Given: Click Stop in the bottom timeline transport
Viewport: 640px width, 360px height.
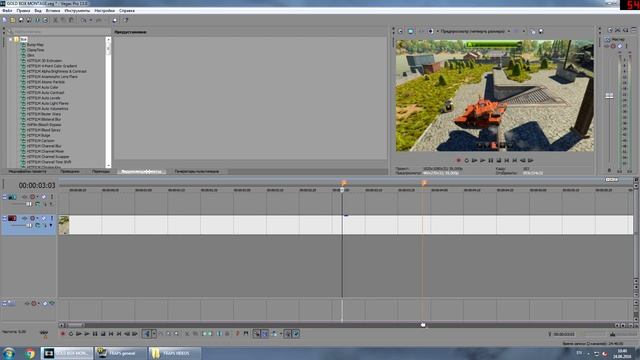Looking at the screenshot, I should click(103, 334).
